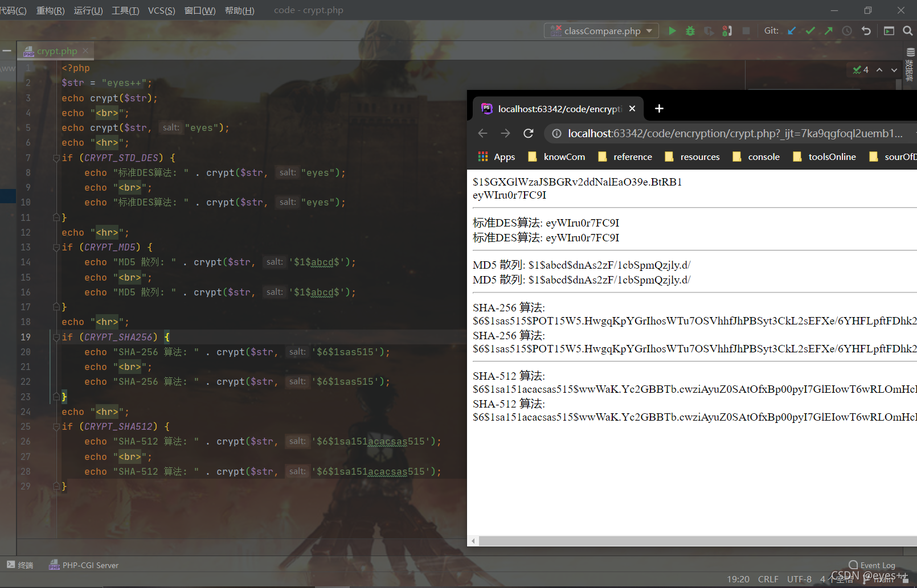
Task: Open toolsOnline bookmark folder in the browser
Action: pos(824,157)
